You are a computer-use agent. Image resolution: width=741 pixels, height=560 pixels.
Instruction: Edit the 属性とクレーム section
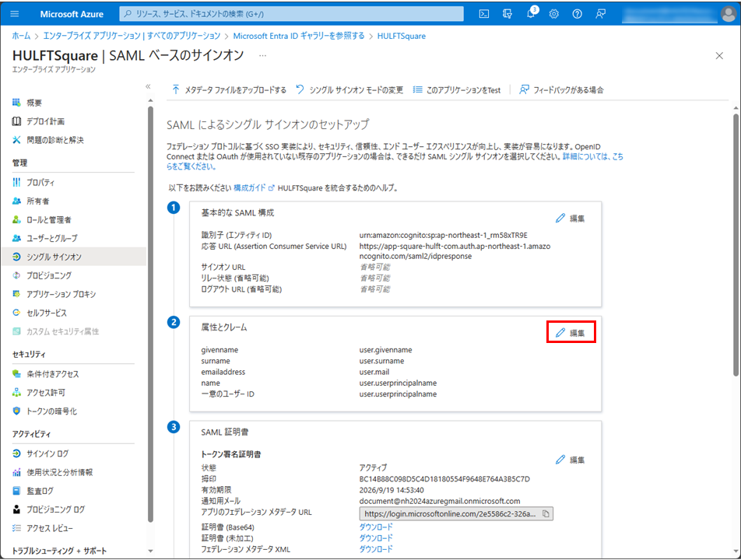[571, 333]
